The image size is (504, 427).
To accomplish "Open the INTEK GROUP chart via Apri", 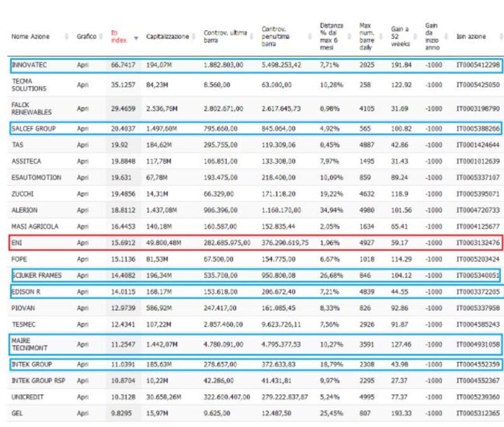I will pos(83,365).
